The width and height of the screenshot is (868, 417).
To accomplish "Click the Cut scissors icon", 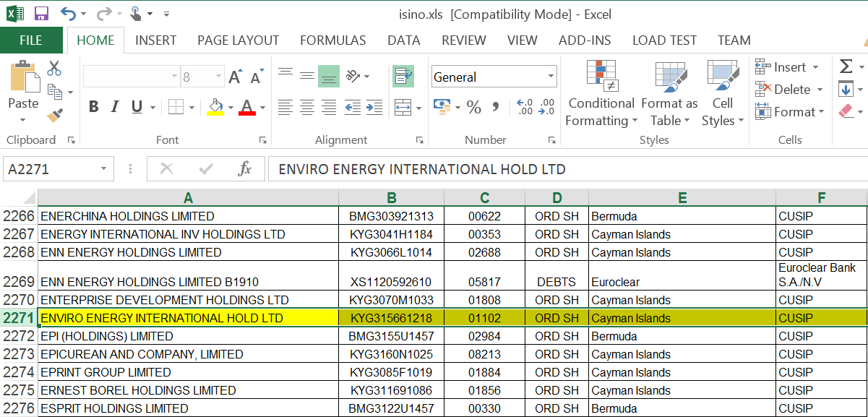I will [54, 69].
